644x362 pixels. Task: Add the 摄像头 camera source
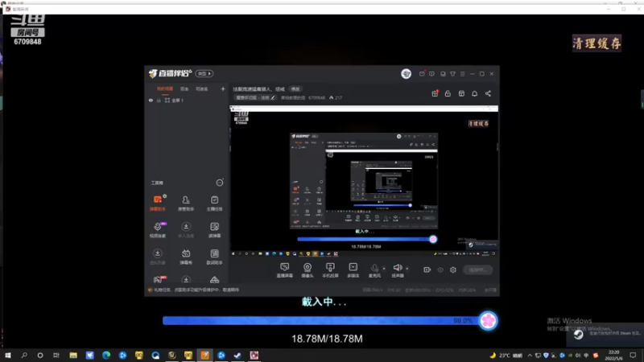click(308, 270)
